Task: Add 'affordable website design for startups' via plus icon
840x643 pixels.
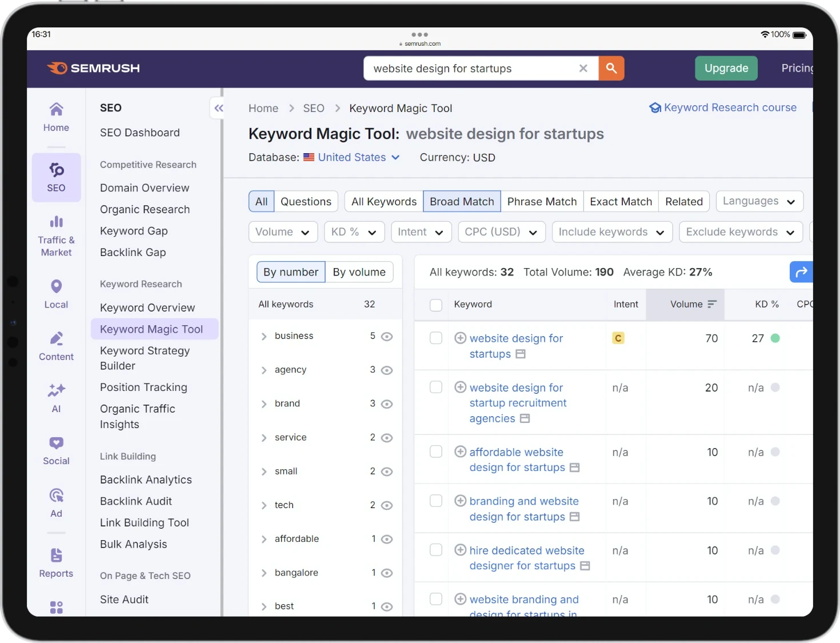Action: [x=460, y=452]
